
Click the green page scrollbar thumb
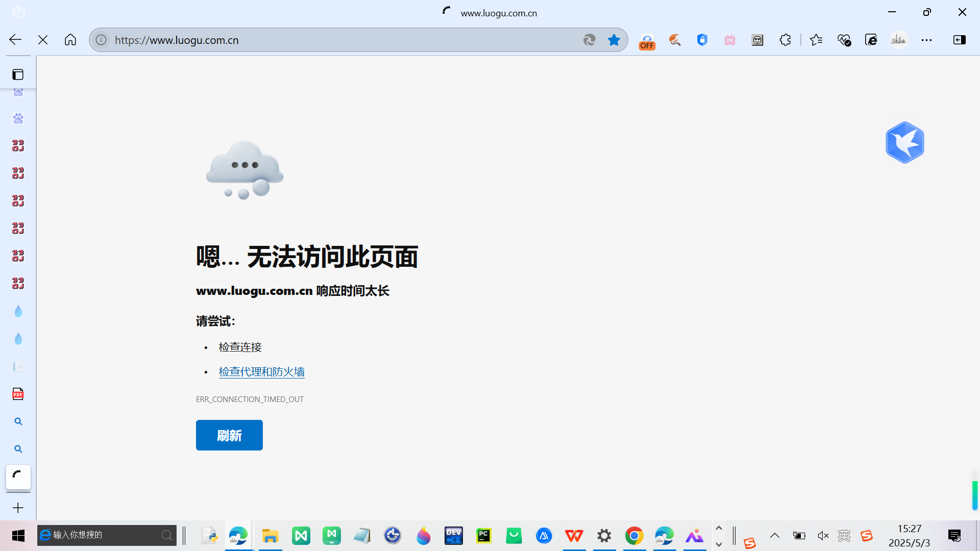point(974,495)
